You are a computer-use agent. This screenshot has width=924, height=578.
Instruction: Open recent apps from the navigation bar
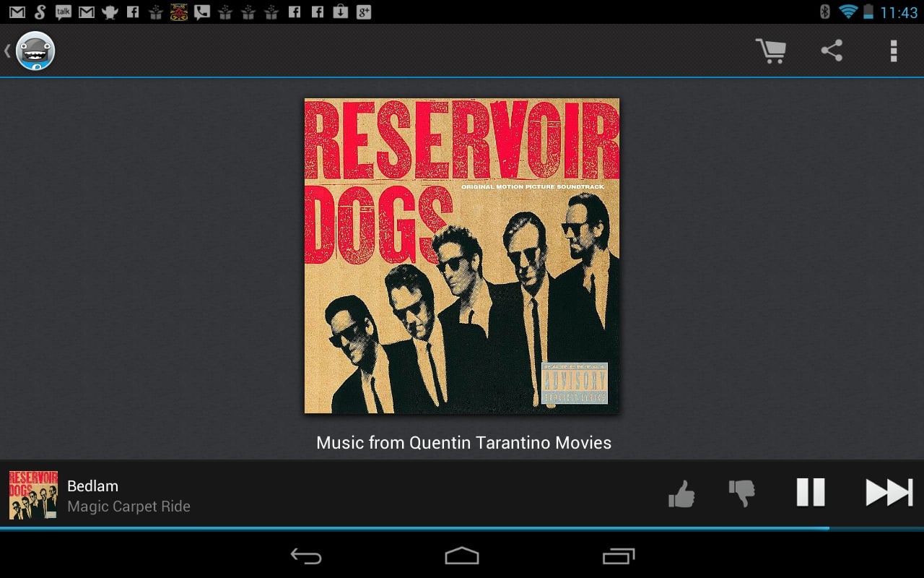tap(617, 557)
